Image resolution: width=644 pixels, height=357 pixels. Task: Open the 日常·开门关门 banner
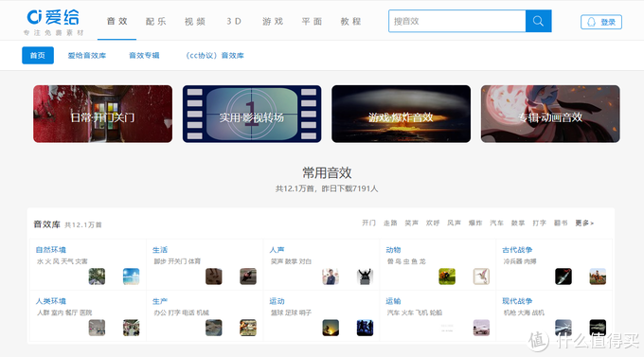click(102, 114)
